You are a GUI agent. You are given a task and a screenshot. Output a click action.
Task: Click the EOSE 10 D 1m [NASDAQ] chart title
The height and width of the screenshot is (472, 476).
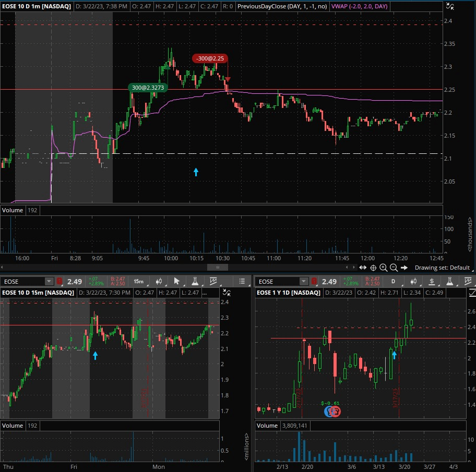pyautogui.click(x=37, y=6)
